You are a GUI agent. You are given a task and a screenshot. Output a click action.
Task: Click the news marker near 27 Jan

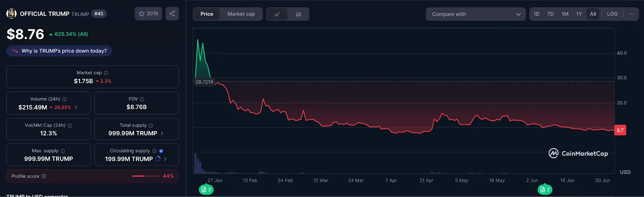(206, 189)
